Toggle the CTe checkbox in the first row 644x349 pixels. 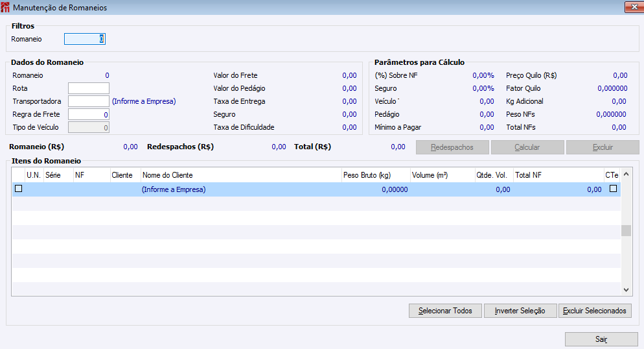(x=613, y=189)
